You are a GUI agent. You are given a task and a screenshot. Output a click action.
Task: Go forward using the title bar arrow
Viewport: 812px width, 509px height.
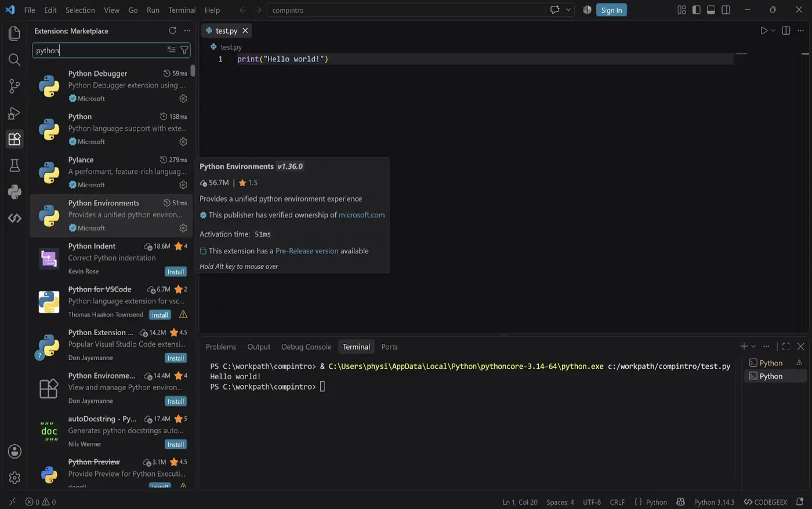pos(258,10)
